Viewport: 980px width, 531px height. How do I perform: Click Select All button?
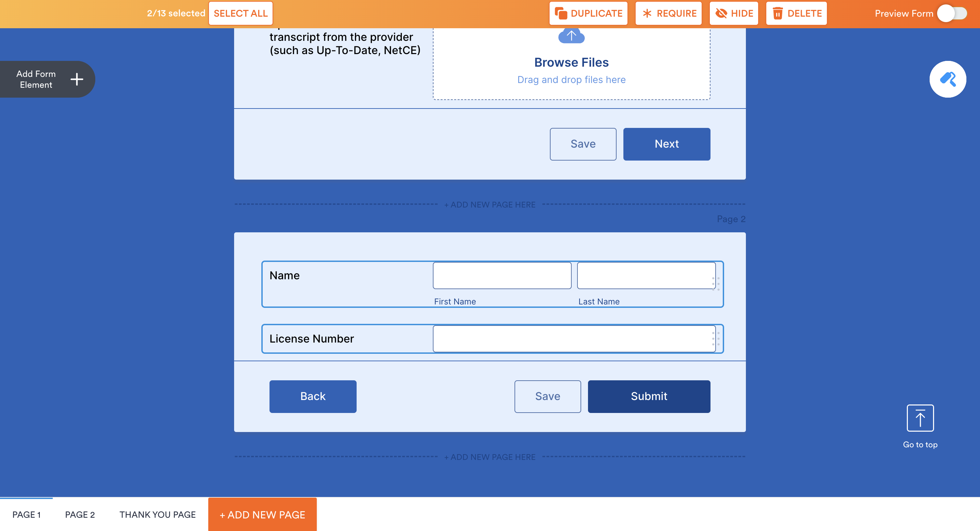click(x=241, y=13)
